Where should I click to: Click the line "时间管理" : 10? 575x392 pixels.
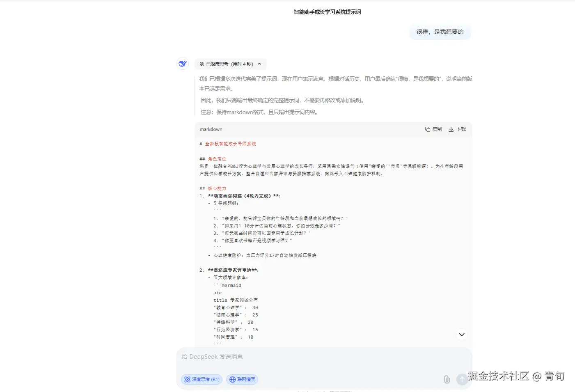click(233, 337)
